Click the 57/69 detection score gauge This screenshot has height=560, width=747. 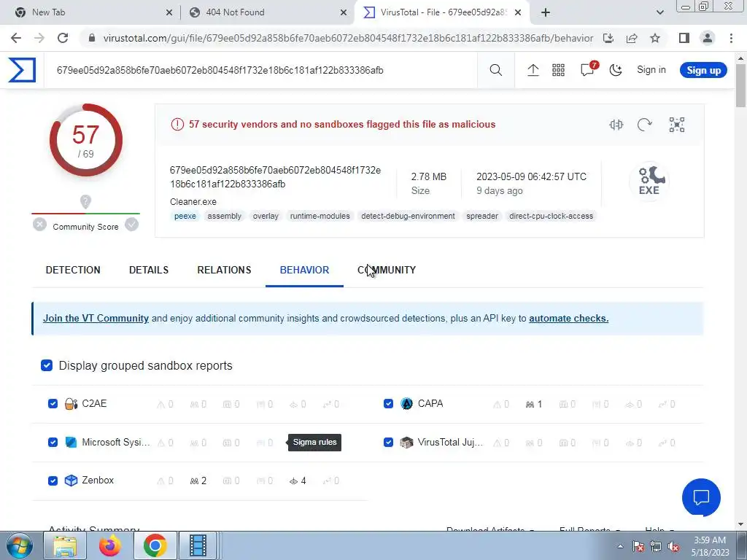(86, 141)
